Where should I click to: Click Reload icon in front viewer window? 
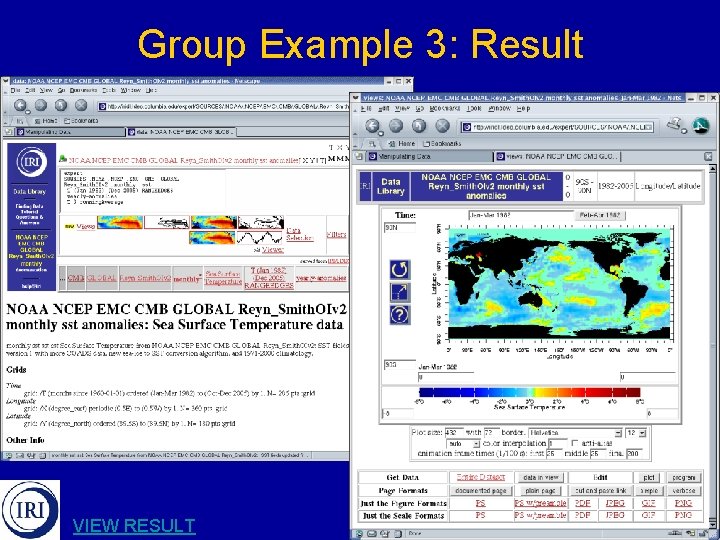[419, 125]
